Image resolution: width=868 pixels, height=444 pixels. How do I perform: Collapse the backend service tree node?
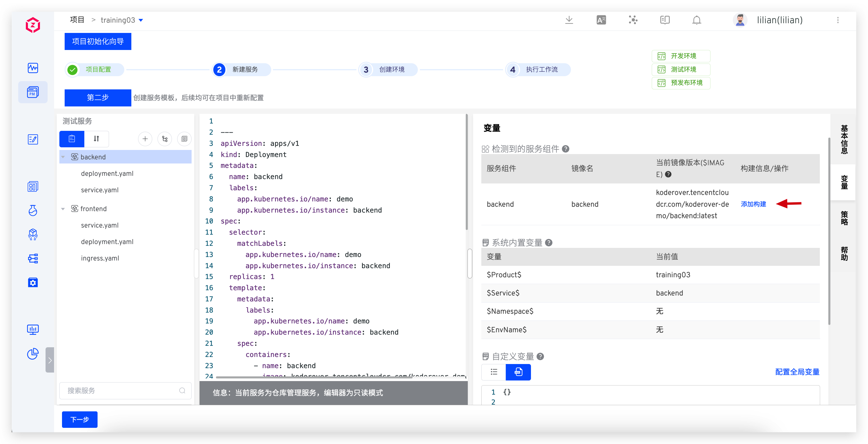(63, 157)
